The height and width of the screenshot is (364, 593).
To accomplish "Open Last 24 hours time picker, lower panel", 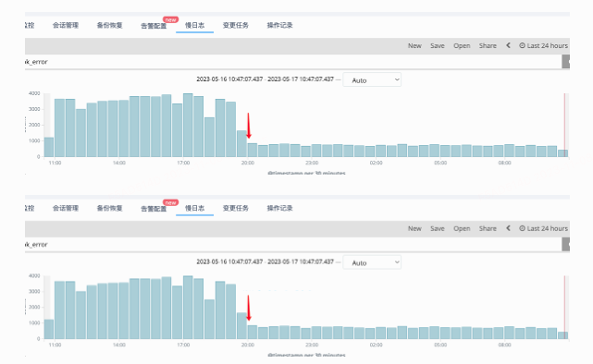I will coord(543,228).
